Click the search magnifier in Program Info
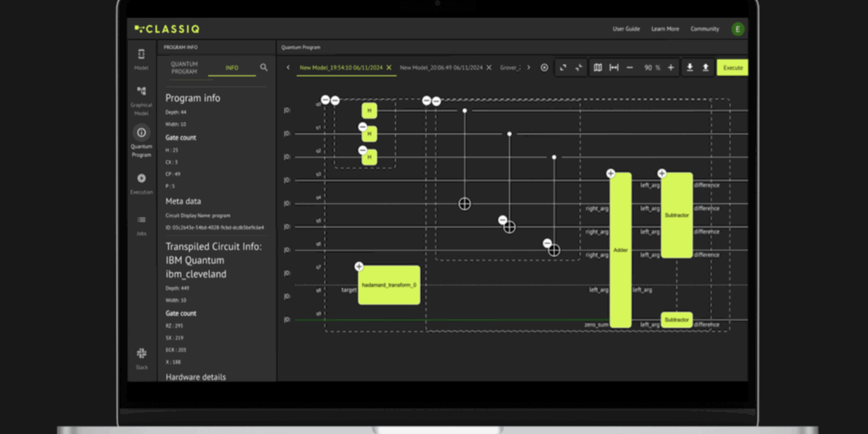The height and width of the screenshot is (434, 868). (263, 68)
